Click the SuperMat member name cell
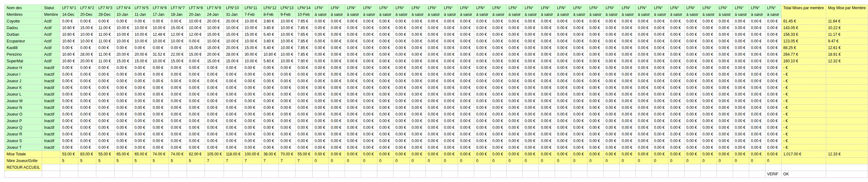This screenshot has height=182, width=868. (x=23, y=61)
